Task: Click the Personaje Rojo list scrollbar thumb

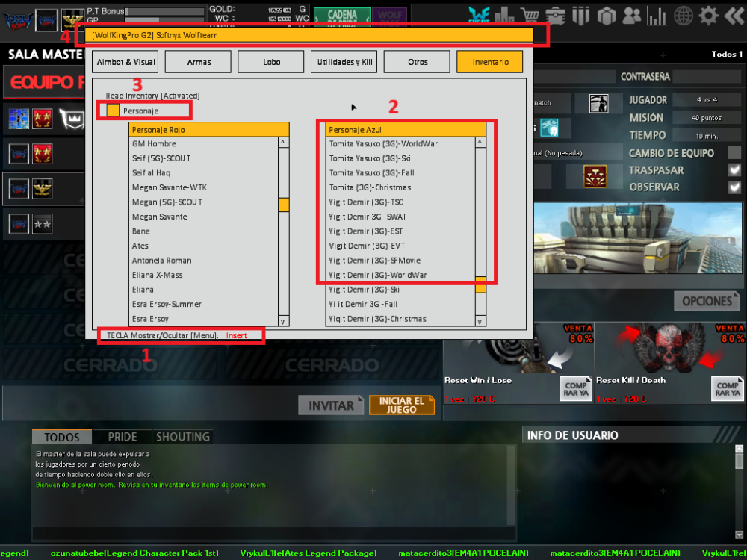Action: click(284, 205)
